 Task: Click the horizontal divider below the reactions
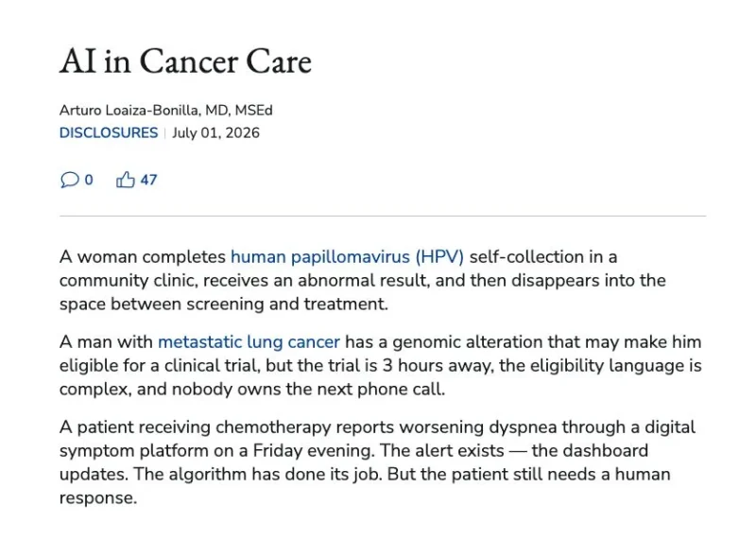383,217
